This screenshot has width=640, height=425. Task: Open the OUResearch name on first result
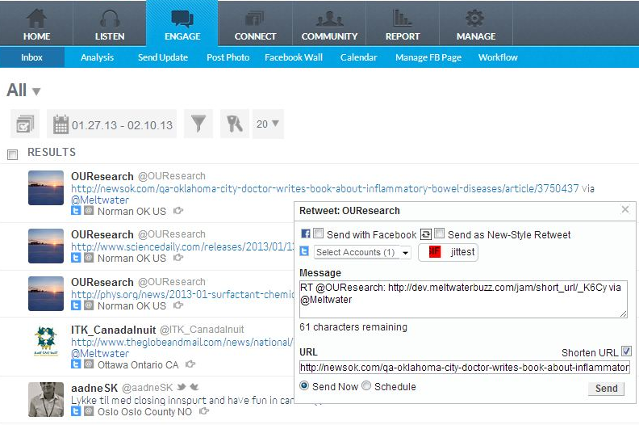coord(102,176)
